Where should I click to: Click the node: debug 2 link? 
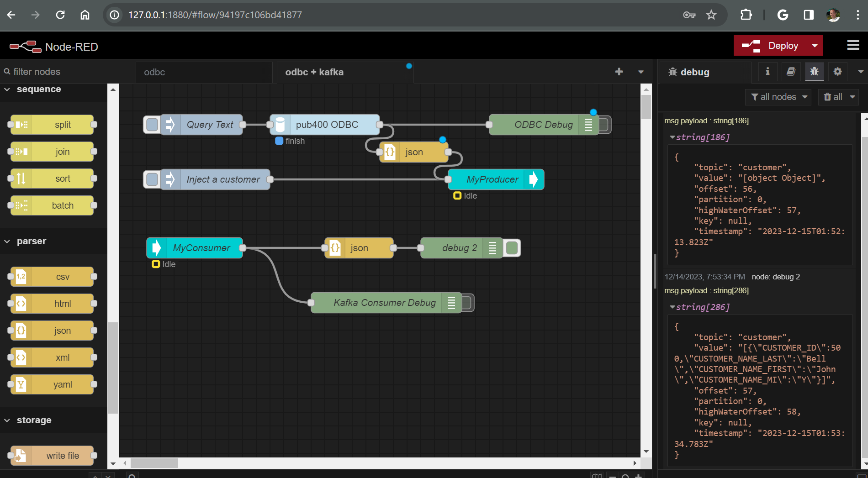click(776, 277)
